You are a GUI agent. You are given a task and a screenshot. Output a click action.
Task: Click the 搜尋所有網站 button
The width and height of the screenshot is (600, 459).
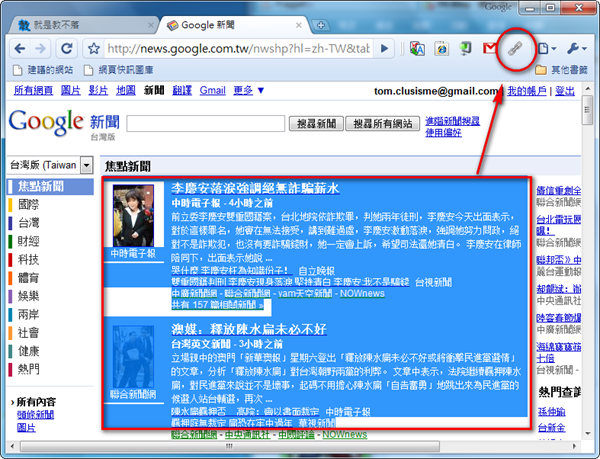[x=383, y=124]
